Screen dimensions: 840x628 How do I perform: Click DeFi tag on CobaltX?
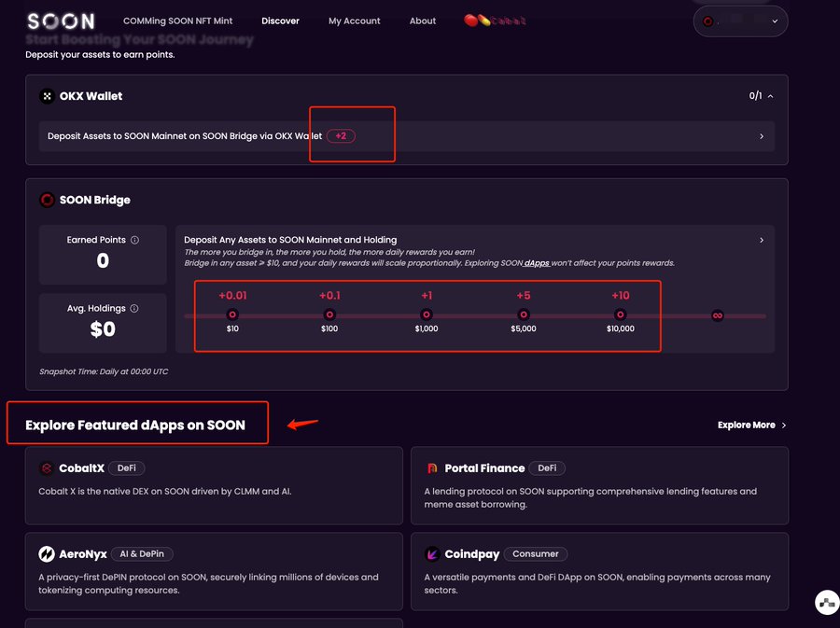126,468
